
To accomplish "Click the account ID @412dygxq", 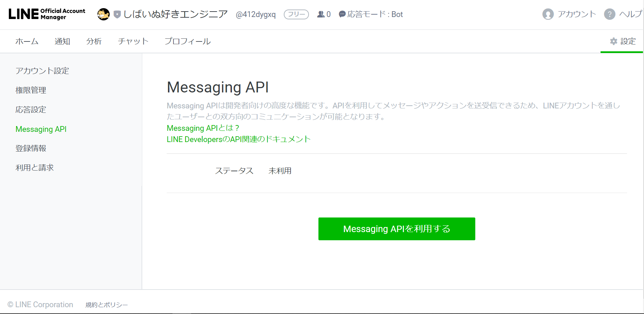I will (x=256, y=14).
